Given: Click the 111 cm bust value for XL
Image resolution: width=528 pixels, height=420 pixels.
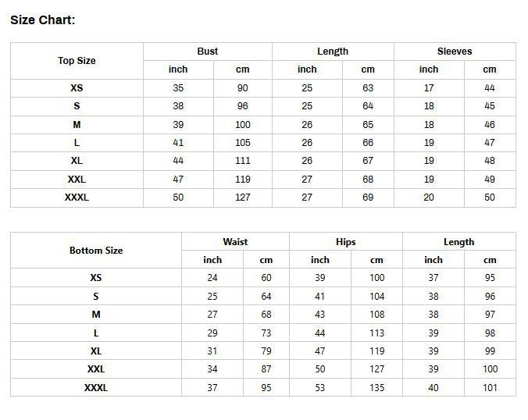Looking at the screenshot, I should [x=243, y=161].
